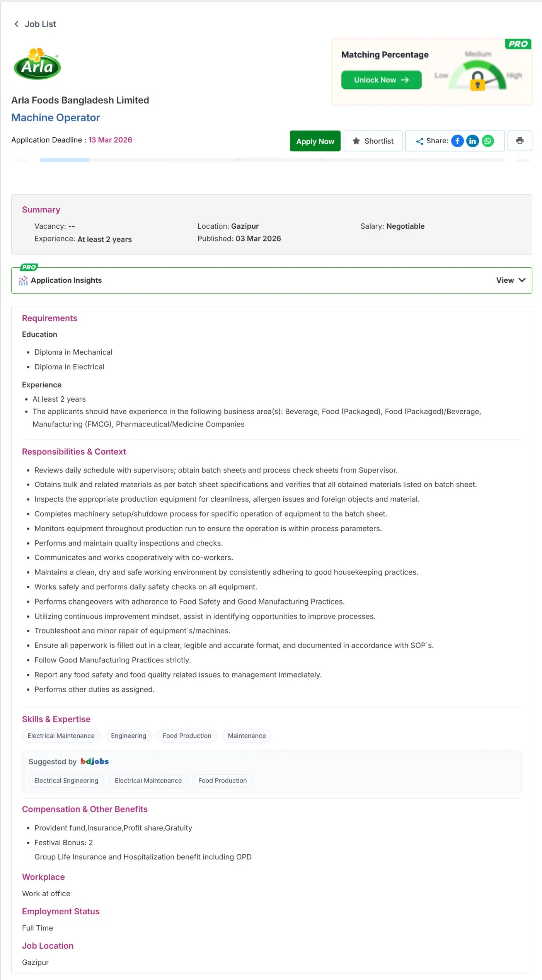Image resolution: width=542 pixels, height=980 pixels.
Task: Click the Arla company logo
Action: (37, 64)
